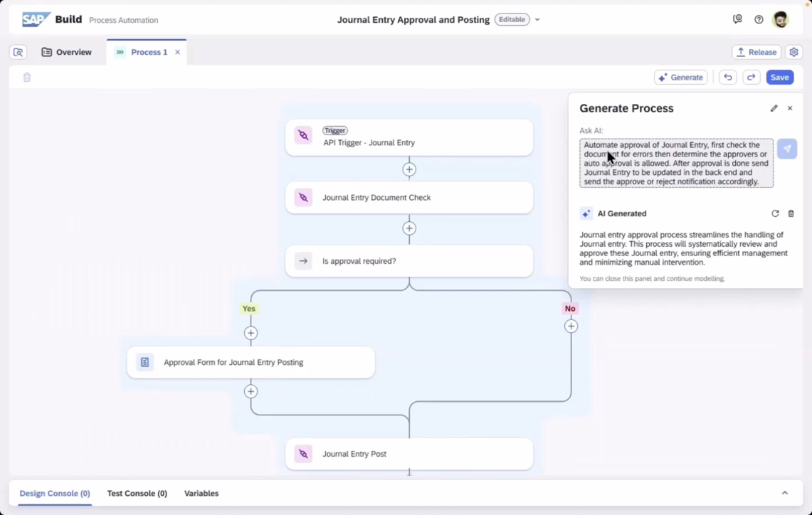Click the Journal Entry Approval and Posting title
Viewport: 812px width, 515px height.
(413, 20)
